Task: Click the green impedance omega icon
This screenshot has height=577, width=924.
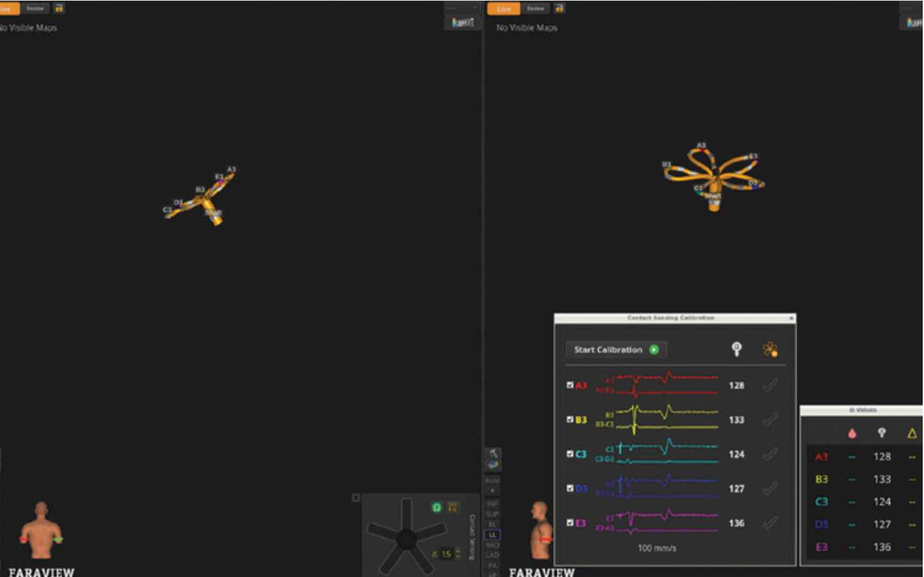Action: 436,507
